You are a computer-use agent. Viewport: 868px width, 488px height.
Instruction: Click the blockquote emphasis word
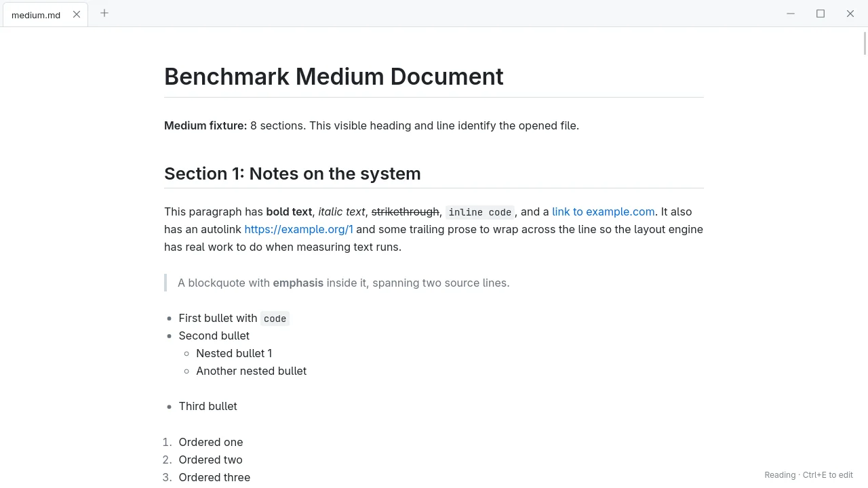click(x=298, y=283)
